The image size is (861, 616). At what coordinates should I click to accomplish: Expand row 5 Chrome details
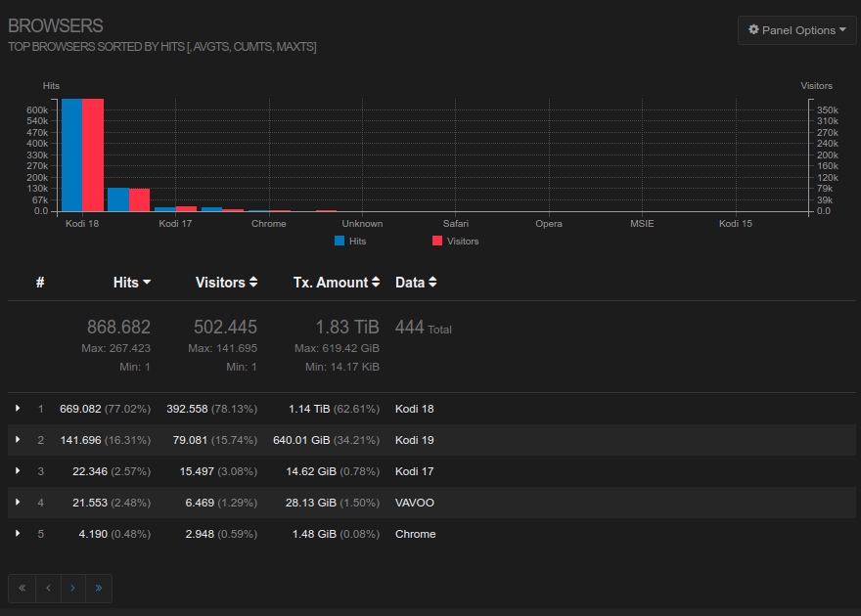pyautogui.click(x=18, y=533)
